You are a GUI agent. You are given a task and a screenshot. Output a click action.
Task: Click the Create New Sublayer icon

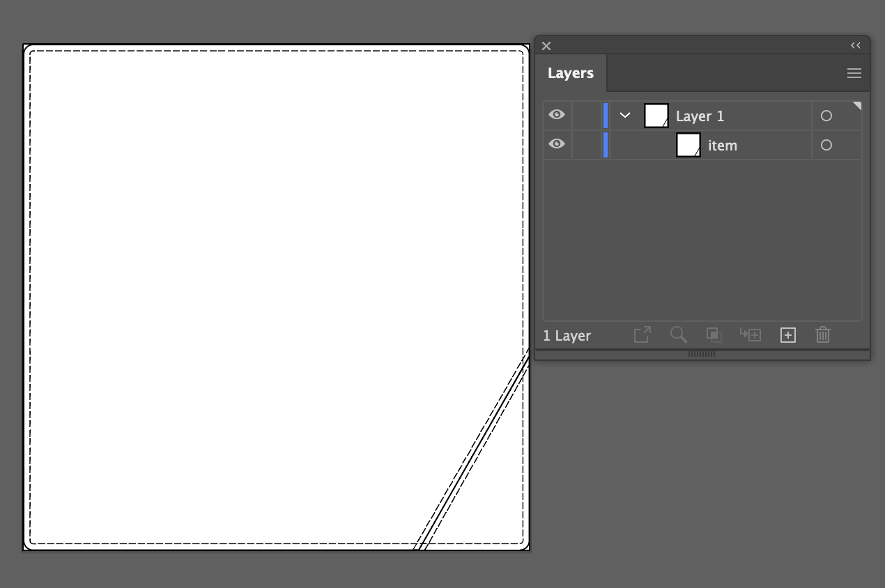coord(751,335)
